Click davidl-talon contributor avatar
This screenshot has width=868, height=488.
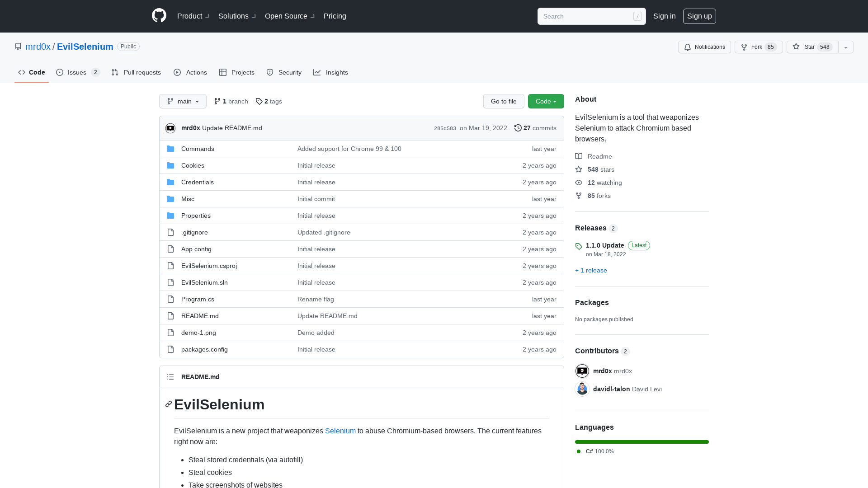click(x=582, y=389)
